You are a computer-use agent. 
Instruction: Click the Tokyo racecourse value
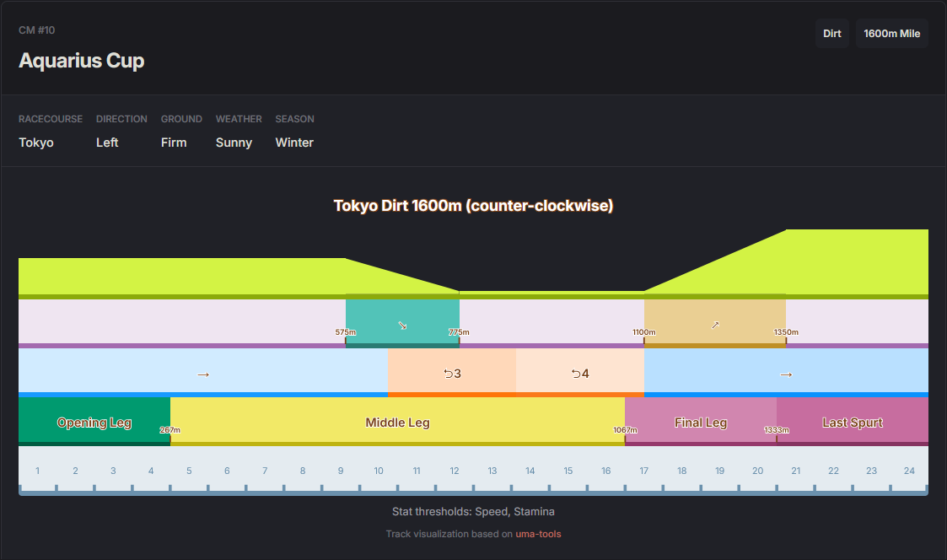coord(36,143)
